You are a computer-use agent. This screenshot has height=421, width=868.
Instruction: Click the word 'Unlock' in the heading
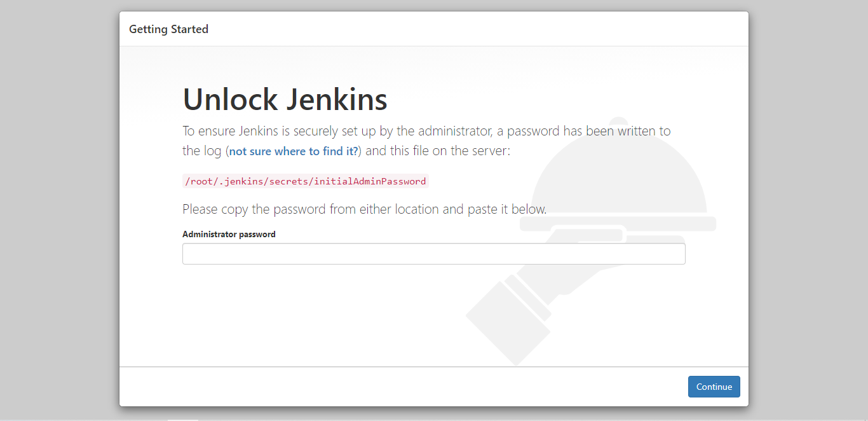(x=230, y=99)
